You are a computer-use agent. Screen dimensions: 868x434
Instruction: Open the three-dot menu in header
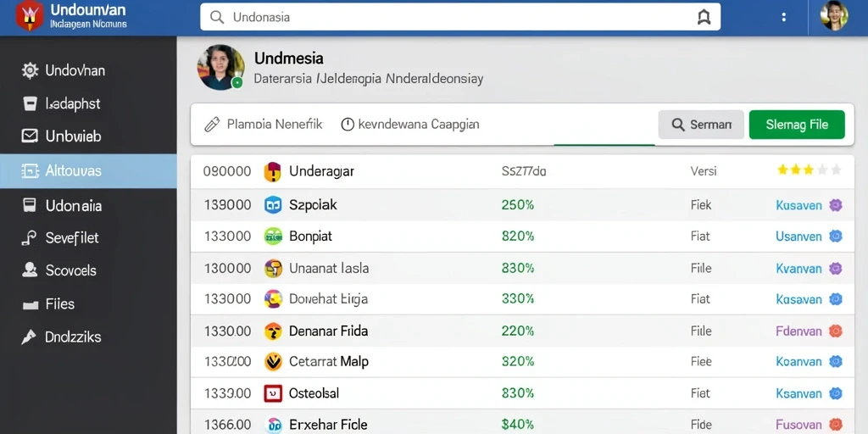(x=783, y=17)
